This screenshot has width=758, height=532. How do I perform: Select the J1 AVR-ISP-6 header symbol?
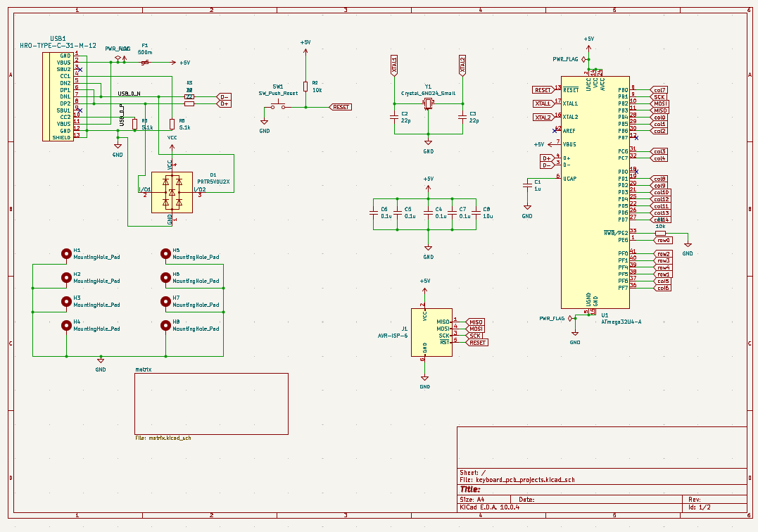point(431,332)
